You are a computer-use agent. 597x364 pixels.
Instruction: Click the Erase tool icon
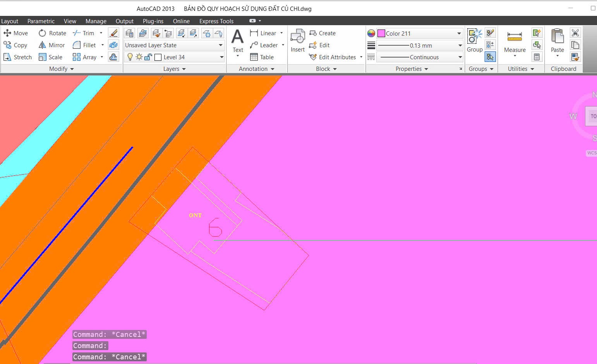pyautogui.click(x=113, y=33)
